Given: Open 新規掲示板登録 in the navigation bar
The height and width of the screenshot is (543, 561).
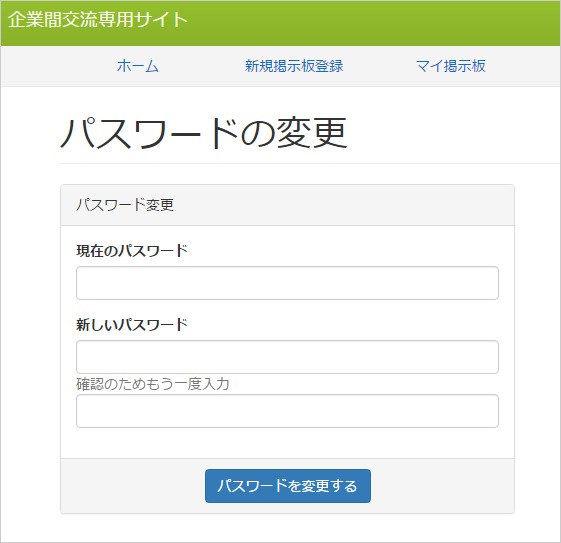Looking at the screenshot, I should (294, 66).
